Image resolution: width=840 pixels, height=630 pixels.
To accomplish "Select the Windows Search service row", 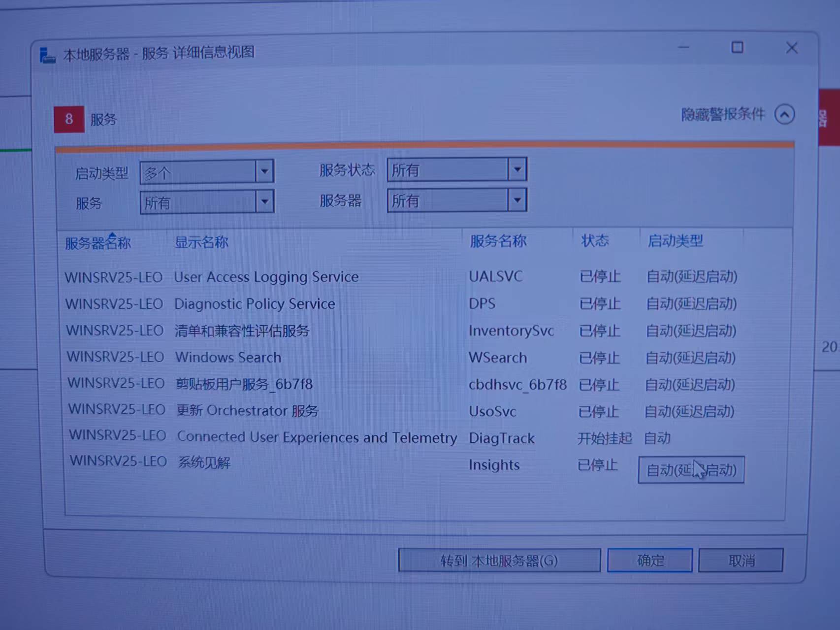I will pyautogui.click(x=228, y=357).
